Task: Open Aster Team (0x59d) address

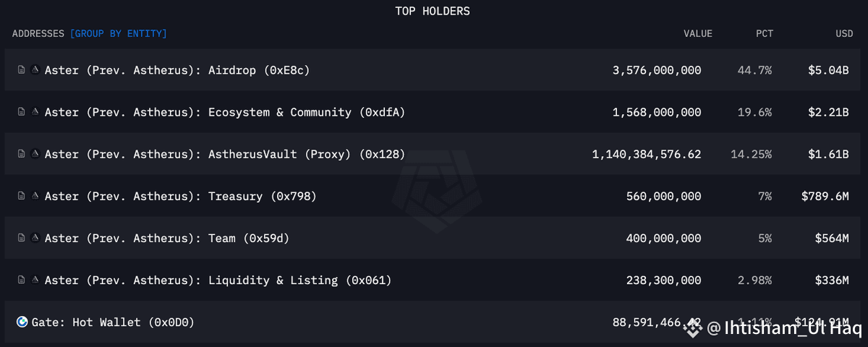Action: (167, 238)
